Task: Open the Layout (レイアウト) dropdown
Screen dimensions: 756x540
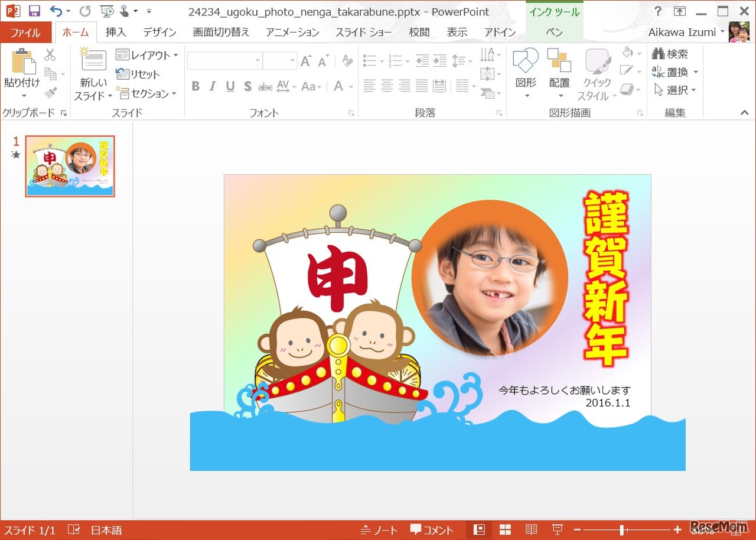Action: coord(146,54)
